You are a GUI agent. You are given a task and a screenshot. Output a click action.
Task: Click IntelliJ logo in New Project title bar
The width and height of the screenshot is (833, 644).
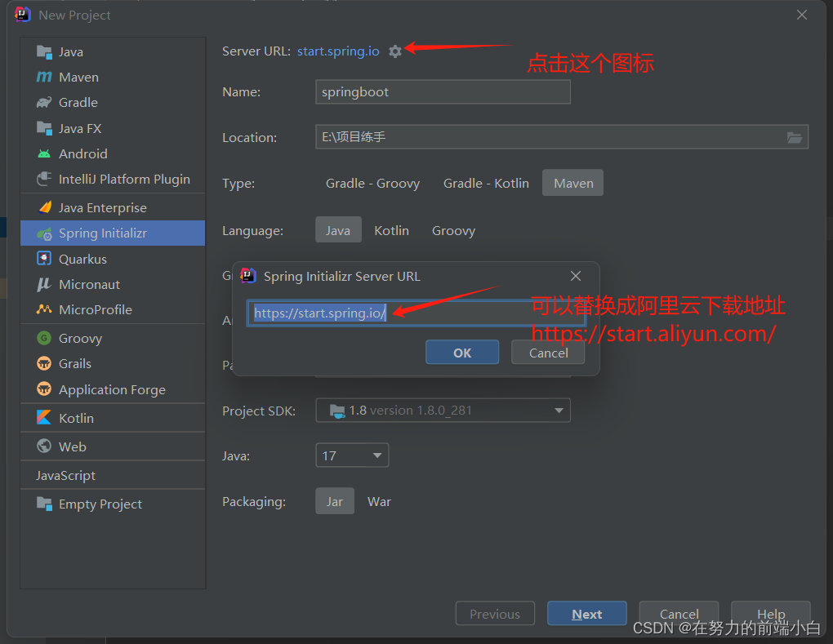[x=23, y=15]
